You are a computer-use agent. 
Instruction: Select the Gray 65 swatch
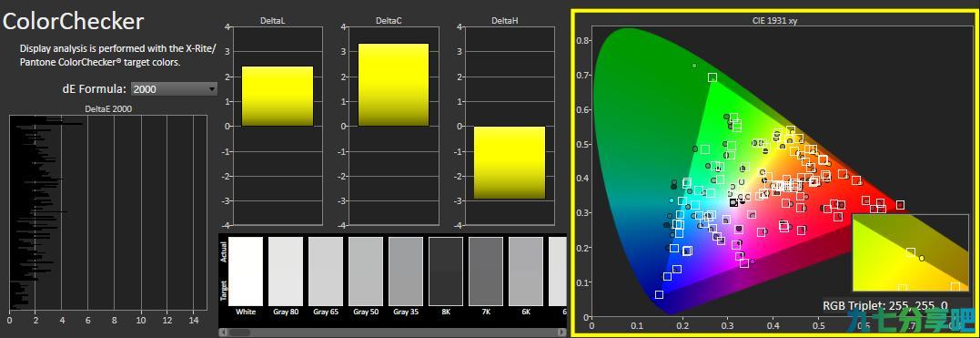tap(326, 271)
